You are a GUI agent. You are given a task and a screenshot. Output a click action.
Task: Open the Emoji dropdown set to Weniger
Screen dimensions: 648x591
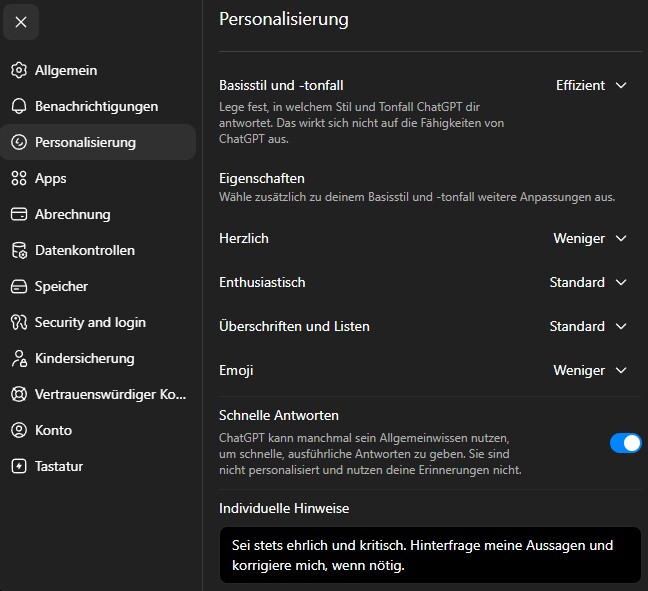(x=590, y=370)
